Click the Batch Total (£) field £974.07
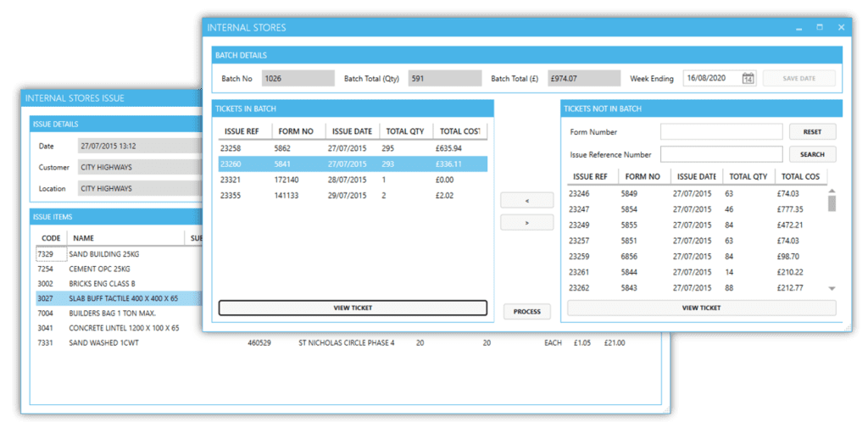 585,79
